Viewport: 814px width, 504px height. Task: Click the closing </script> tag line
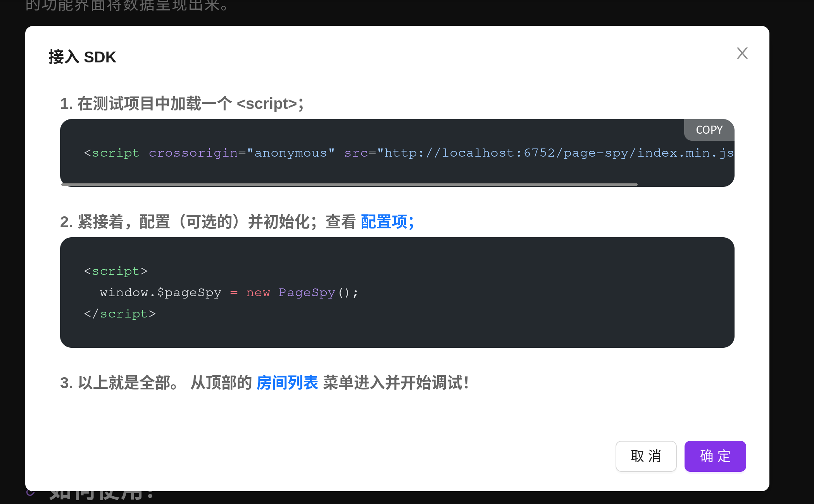120,314
